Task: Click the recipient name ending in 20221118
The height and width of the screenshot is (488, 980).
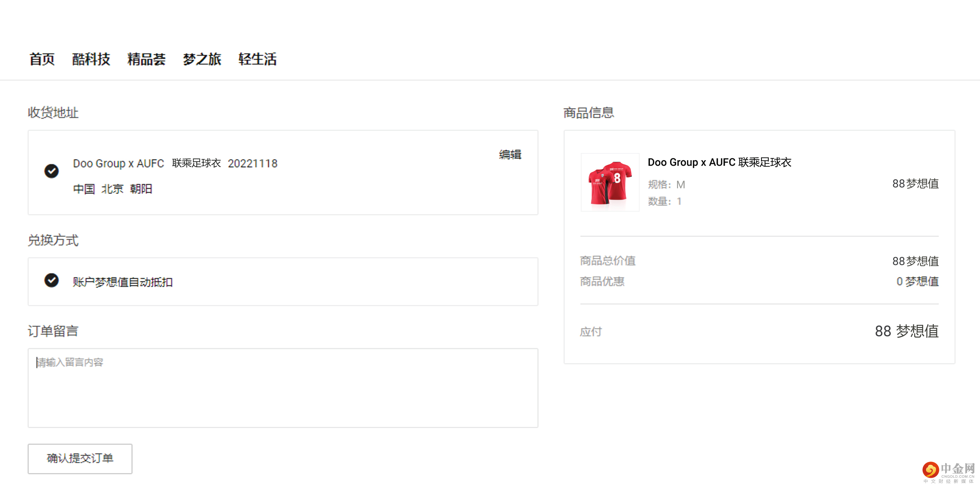Action: point(175,164)
